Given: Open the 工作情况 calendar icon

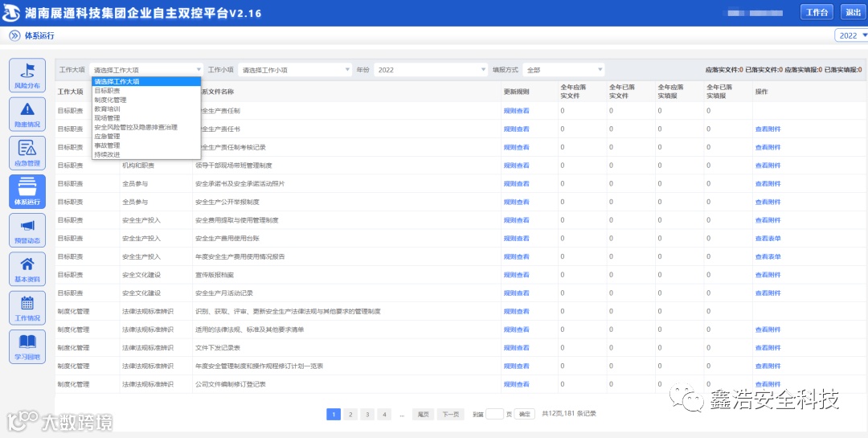Looking at the screenshot, I should point(27,308).
